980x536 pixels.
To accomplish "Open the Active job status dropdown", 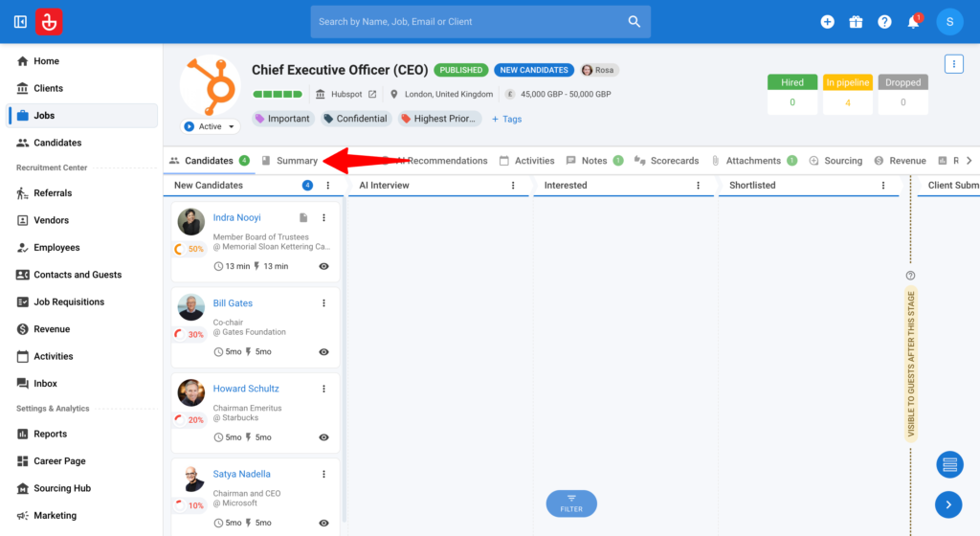I will coord(210,126).
